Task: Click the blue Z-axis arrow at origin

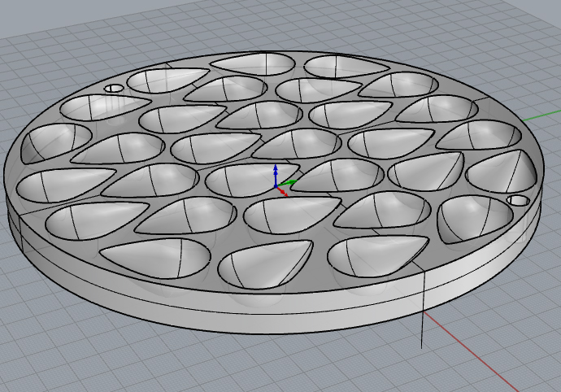Action: (x=276, y=171)
